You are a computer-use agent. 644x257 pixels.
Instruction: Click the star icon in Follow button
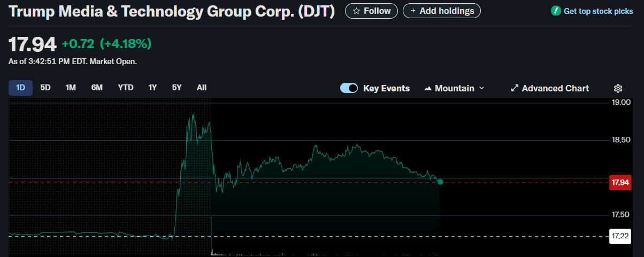tap(357, 11)
